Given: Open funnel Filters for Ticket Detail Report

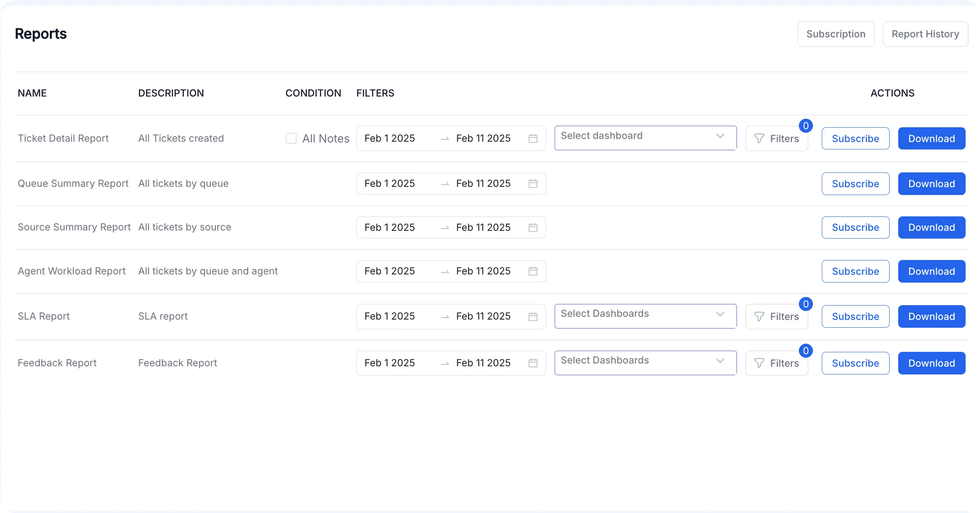Looking at the screenshot, I should [x=776, y=139].
